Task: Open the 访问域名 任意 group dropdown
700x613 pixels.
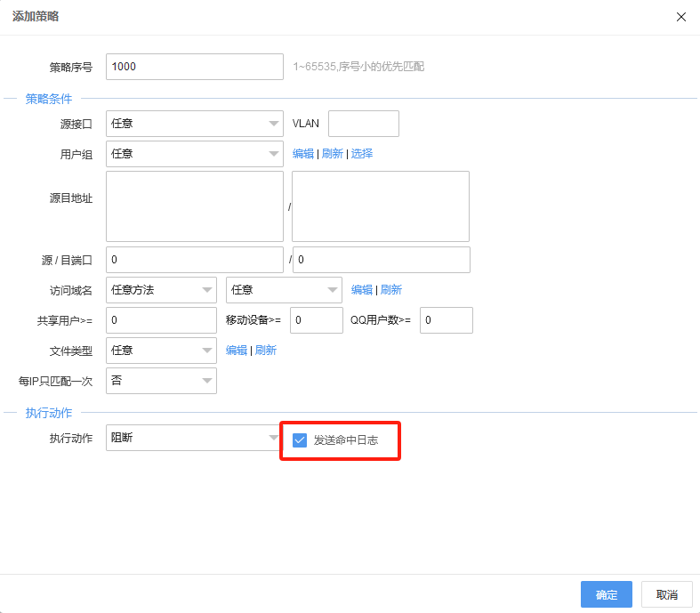Action: point(284,289)
